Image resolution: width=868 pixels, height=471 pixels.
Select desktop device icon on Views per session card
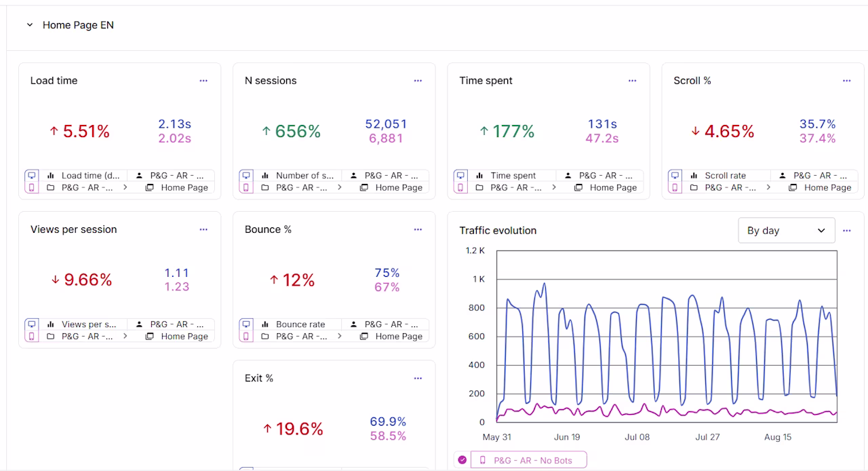click(31, 324)
